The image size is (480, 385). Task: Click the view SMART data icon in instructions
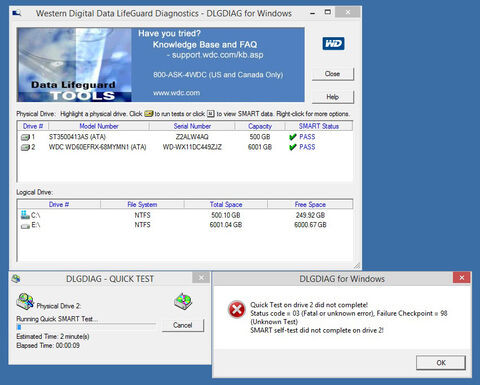[x=211, y=114]
